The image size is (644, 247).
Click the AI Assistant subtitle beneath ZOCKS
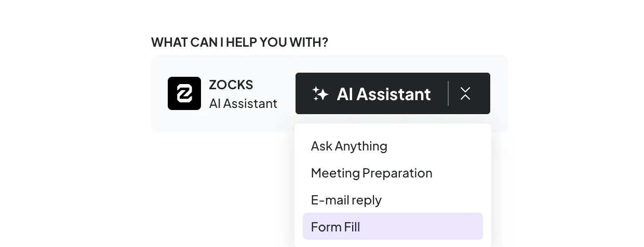243,104
